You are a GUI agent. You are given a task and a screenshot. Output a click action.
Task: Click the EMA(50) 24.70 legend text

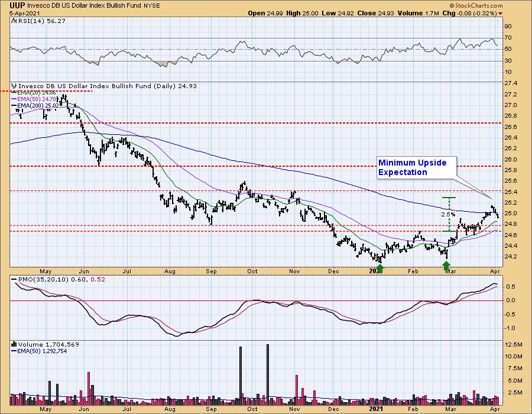pyautogui.click(x=37, y=99)
